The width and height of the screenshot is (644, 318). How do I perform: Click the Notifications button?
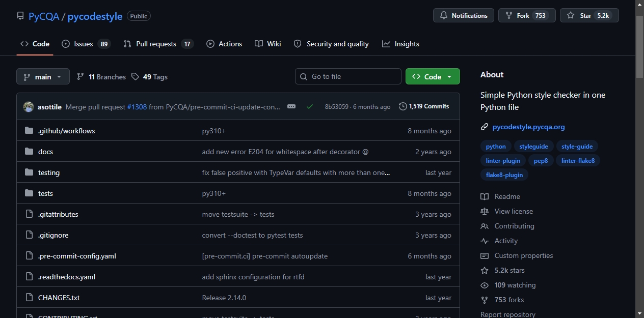point(464,15)
